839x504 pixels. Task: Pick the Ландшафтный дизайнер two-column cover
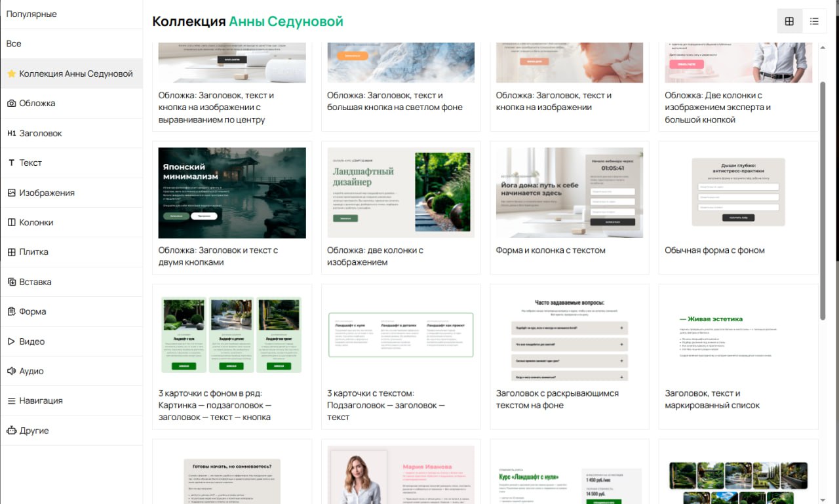[x=400, y=193]
